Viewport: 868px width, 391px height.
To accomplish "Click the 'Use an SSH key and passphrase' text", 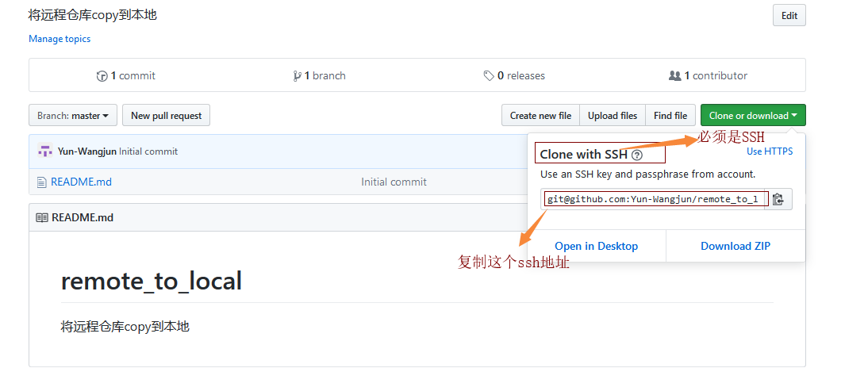I will coord(647,174).
